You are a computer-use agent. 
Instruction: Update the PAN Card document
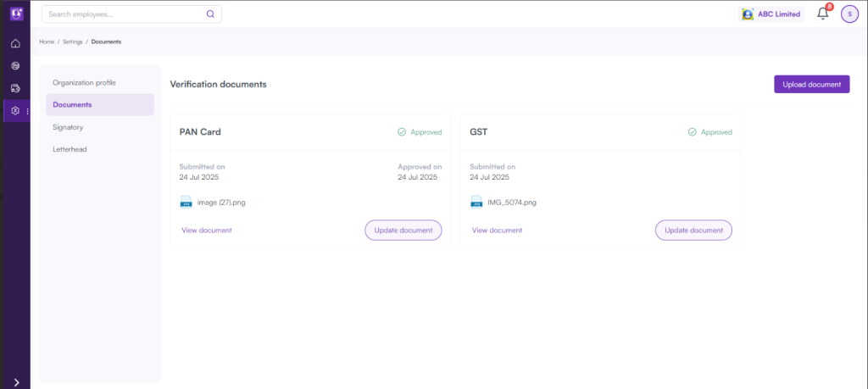click(403, 231)
